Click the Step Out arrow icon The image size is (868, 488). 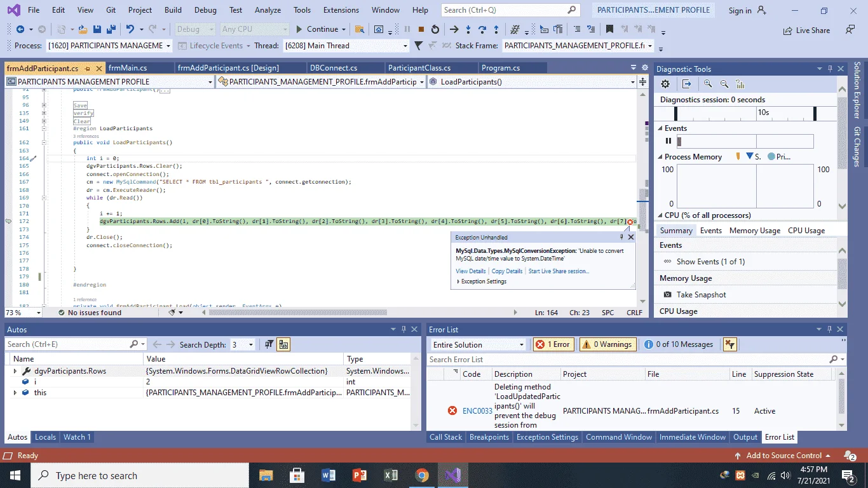point(496,29)
